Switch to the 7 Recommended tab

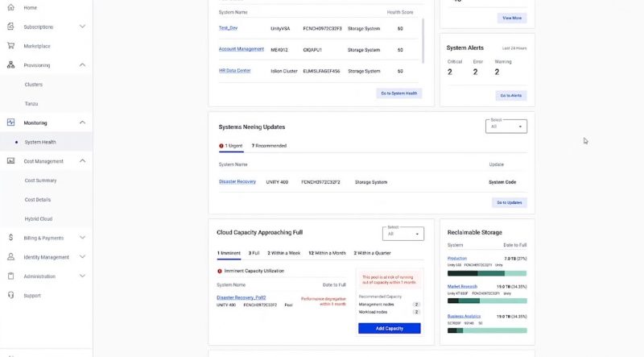[269, 146]
